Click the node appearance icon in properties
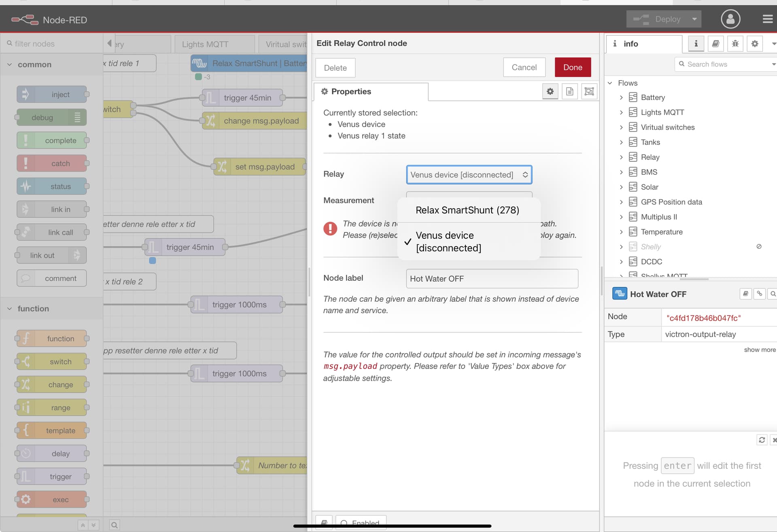Screen dimensions: 777x532 tap(589, 91)
